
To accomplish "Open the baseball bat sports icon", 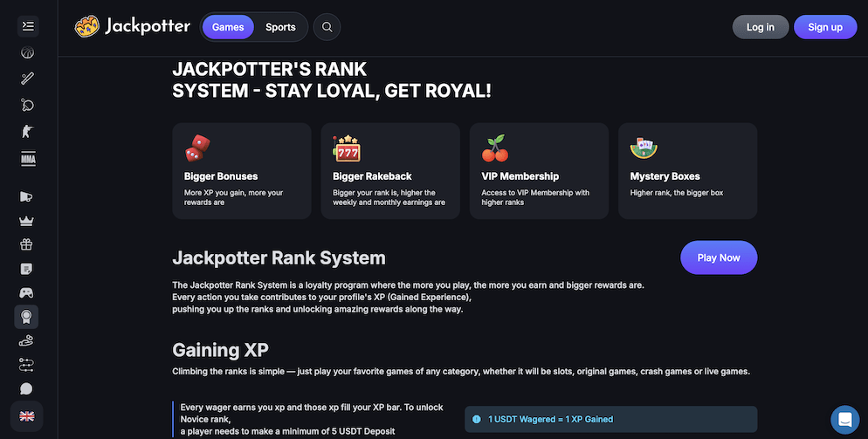I will (x=27, y=79).
